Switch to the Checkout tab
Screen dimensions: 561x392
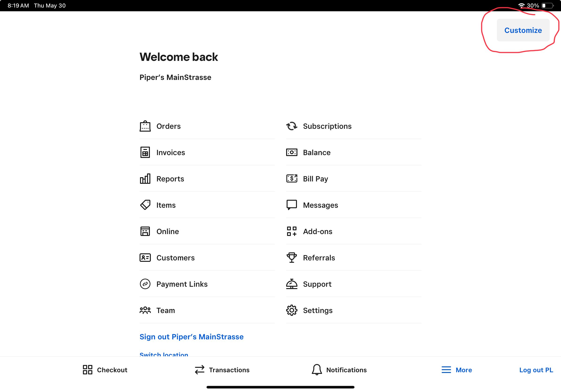[x=105, y=370]
